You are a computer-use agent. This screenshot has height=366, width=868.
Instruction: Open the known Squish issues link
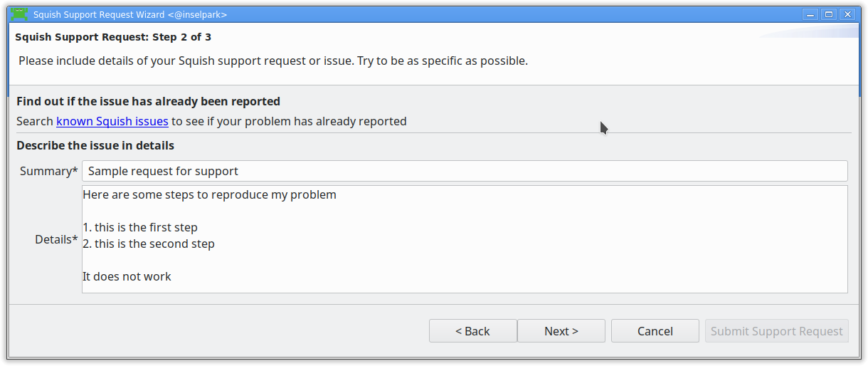coord(112,121)
